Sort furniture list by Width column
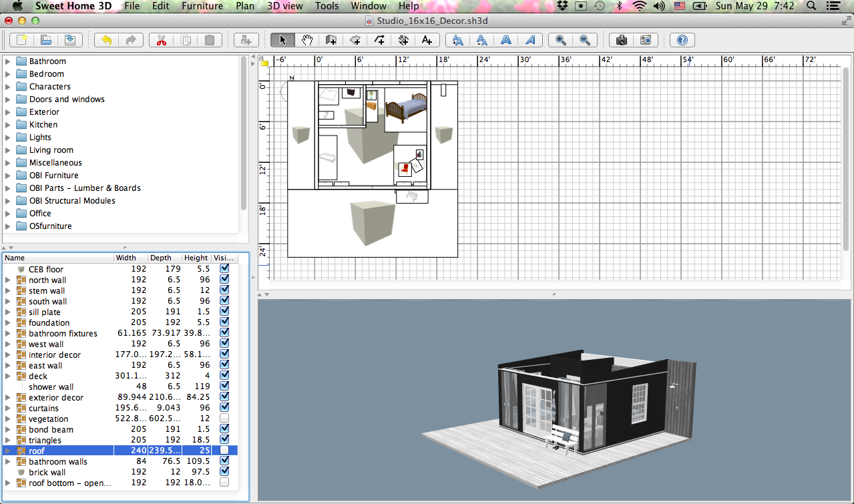 coord(130,258)
